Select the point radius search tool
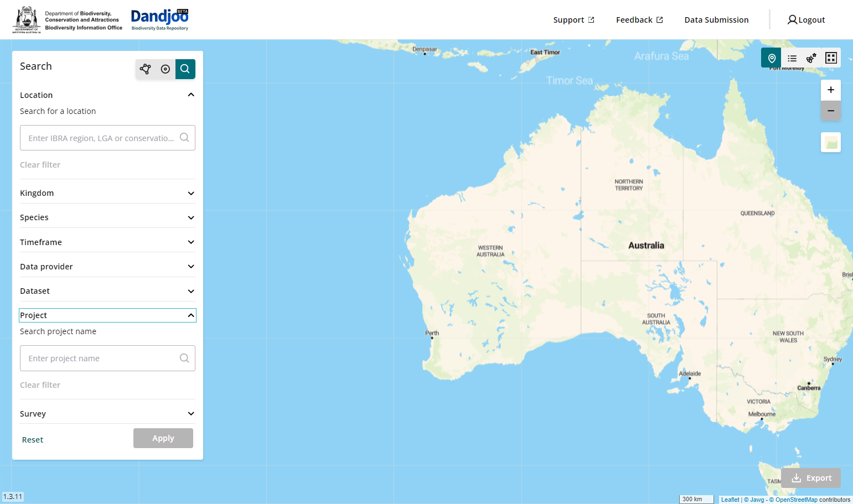The width and height of the screenshot is (853, 504). tap(166, 69)
